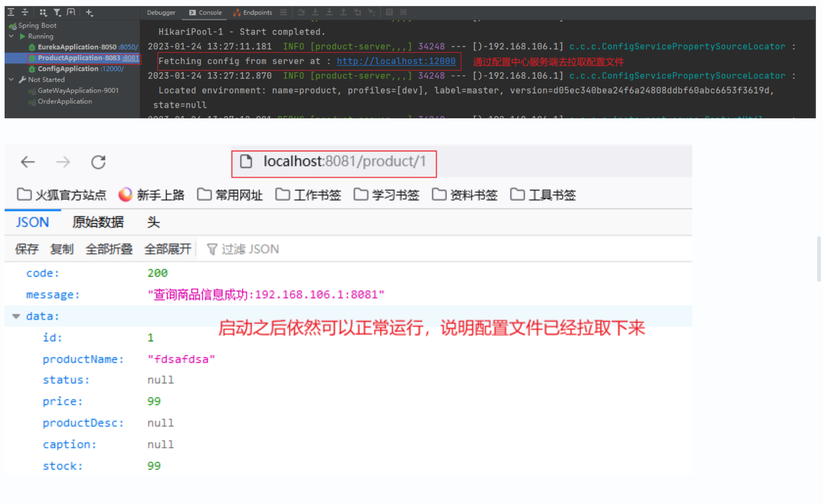This screenshot has width=823, height=504.
Task: Click the Run to Cursor icon
Action: coord(372,12)
